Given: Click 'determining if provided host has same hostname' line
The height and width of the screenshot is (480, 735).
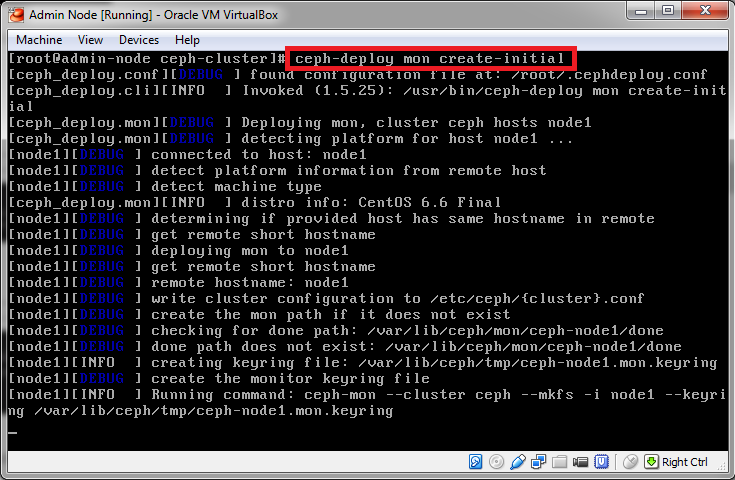Looking at the screenshot, I should 403,218.
